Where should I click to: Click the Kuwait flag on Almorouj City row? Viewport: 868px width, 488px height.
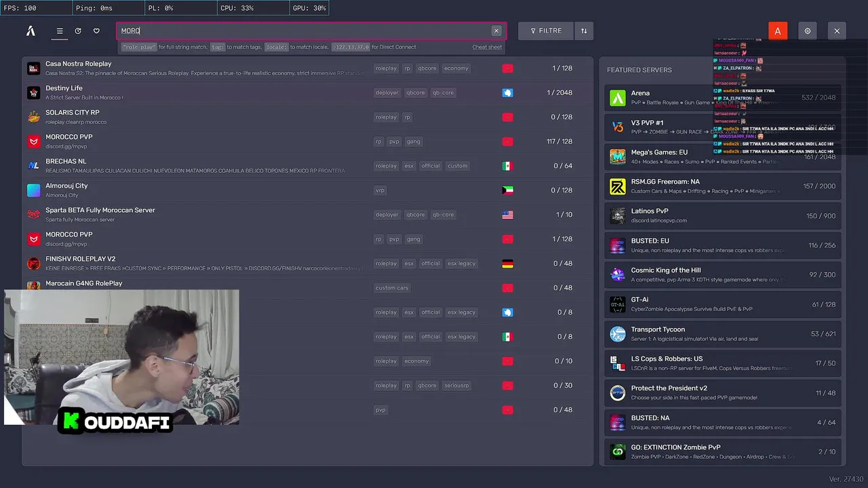click(507, 190)
